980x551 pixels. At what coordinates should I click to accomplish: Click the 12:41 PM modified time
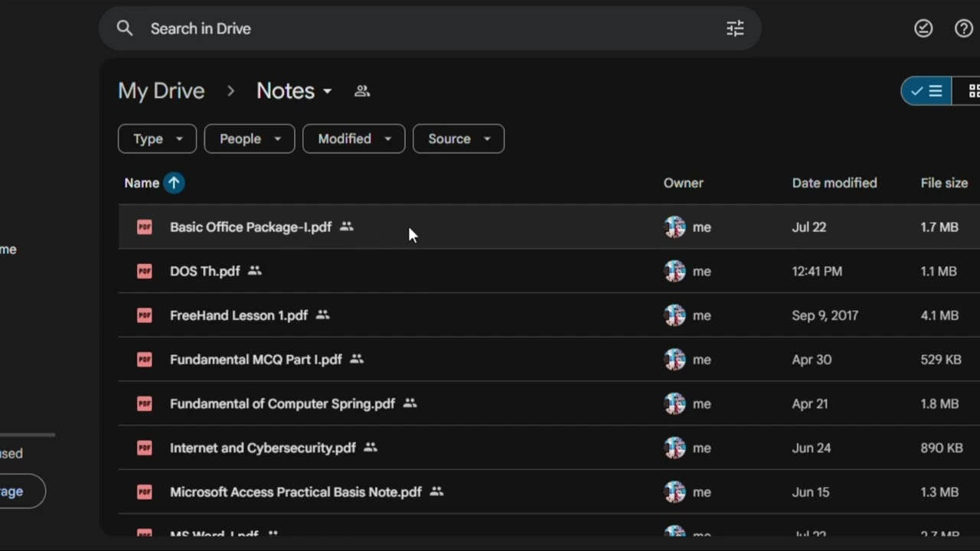(x=817, y=271)
